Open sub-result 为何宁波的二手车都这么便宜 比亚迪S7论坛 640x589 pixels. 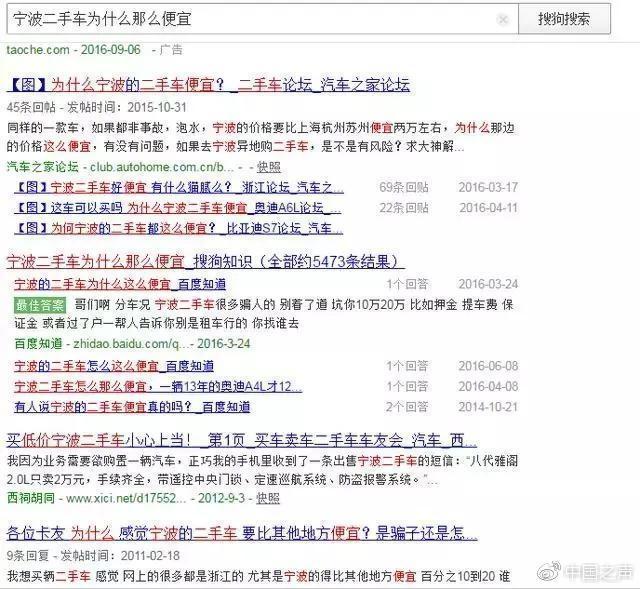[179, 228]
